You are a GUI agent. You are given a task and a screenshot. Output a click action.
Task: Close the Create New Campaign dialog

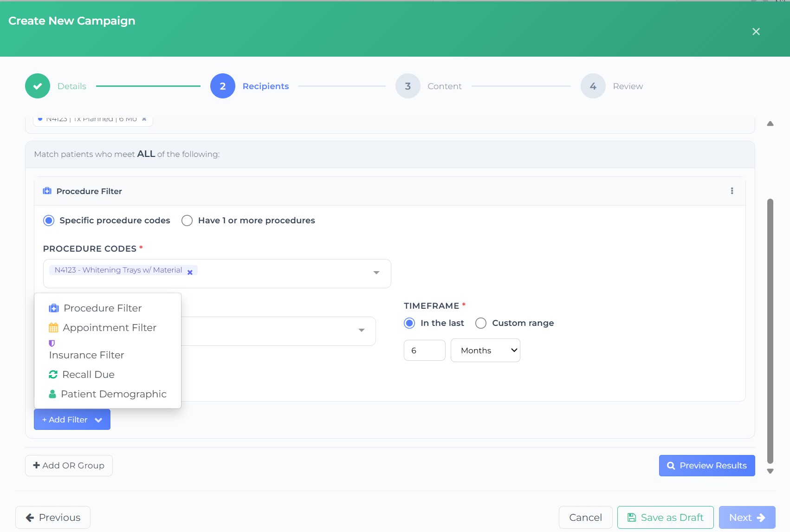click(x=756, y=32)
